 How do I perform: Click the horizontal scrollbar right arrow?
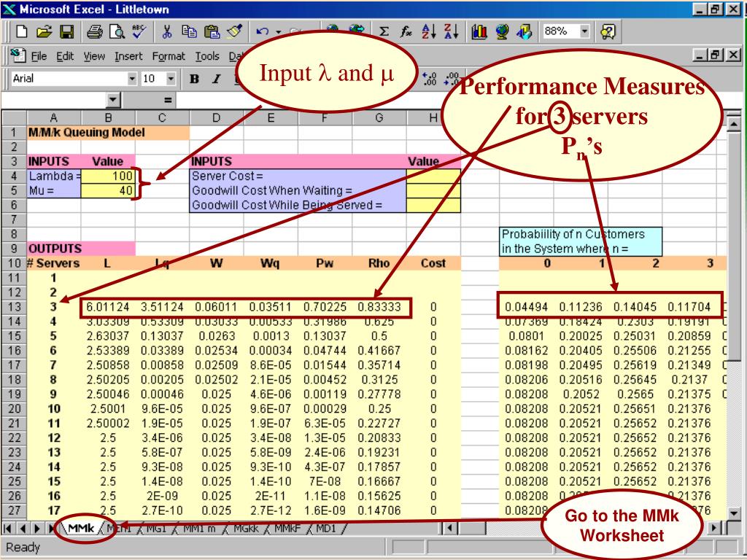714,528
